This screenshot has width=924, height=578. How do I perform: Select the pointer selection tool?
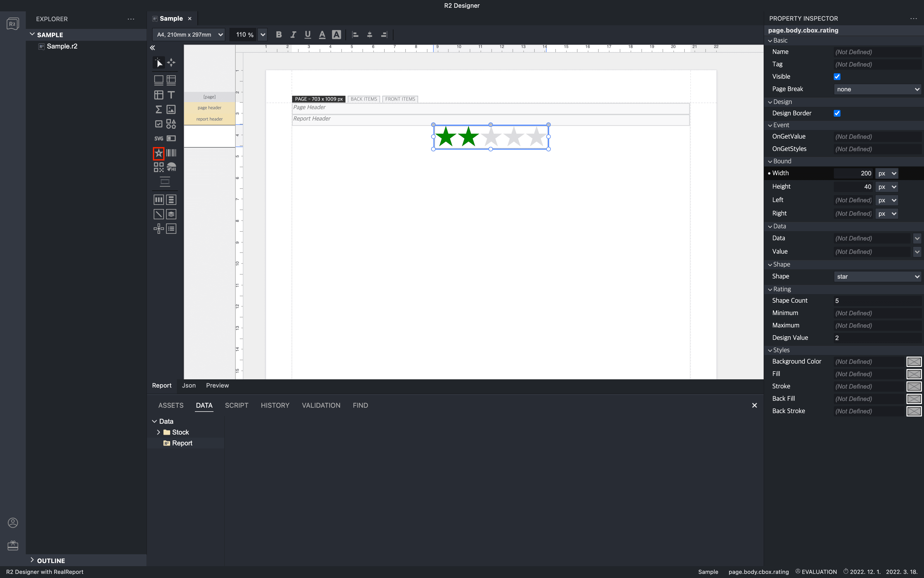click(159, 62)
